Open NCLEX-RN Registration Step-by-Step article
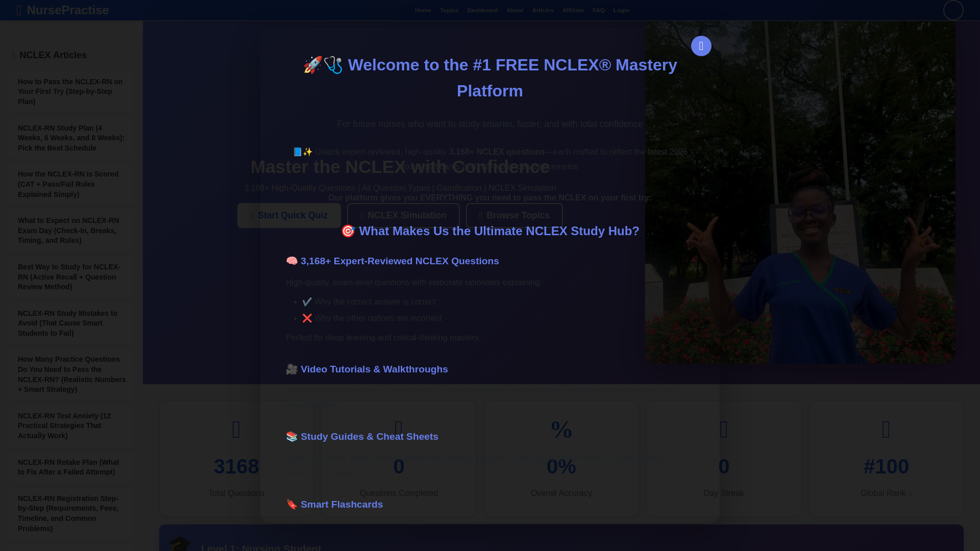The height and width of the screenshot is (551, 980). coord(71,514)
